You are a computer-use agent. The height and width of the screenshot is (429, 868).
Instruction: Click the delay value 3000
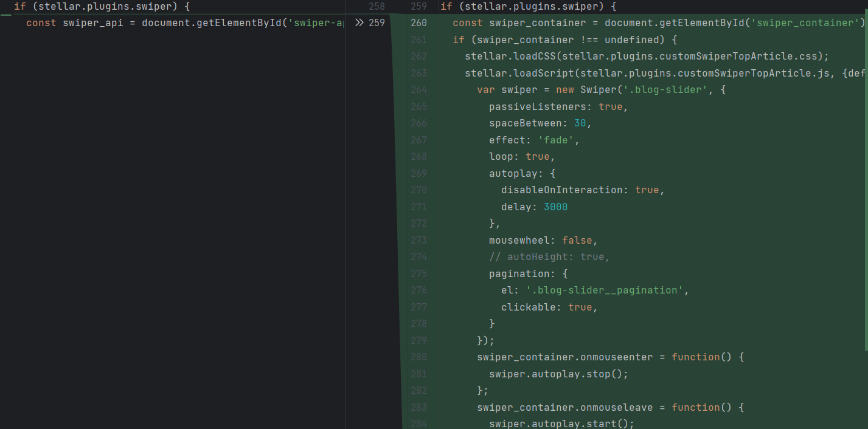pos(555,207)
